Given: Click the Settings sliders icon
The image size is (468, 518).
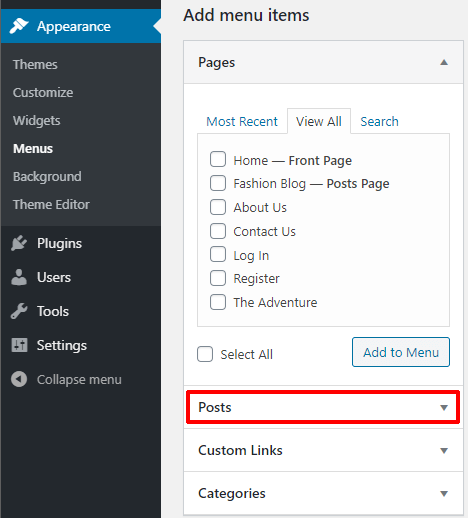Looking at the screenshot, I should [19, 345].
